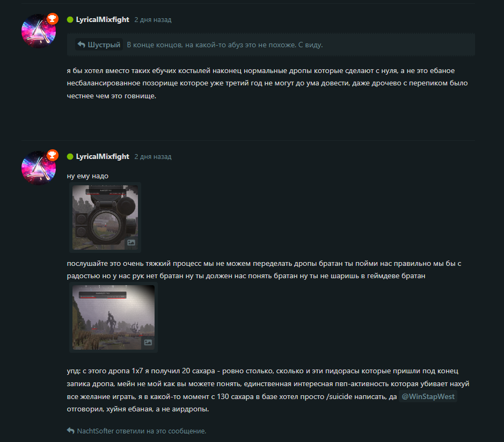Viewport: 504px width, 442px height.
Task: Click reply arrow icon beside Шустрый quote
Action: click(82, 45)
